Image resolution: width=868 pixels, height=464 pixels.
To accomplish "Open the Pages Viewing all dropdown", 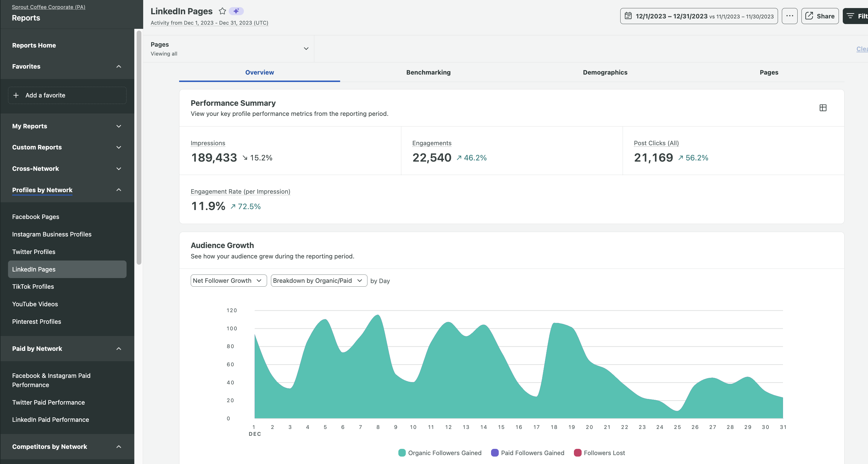I will point(229,49).
